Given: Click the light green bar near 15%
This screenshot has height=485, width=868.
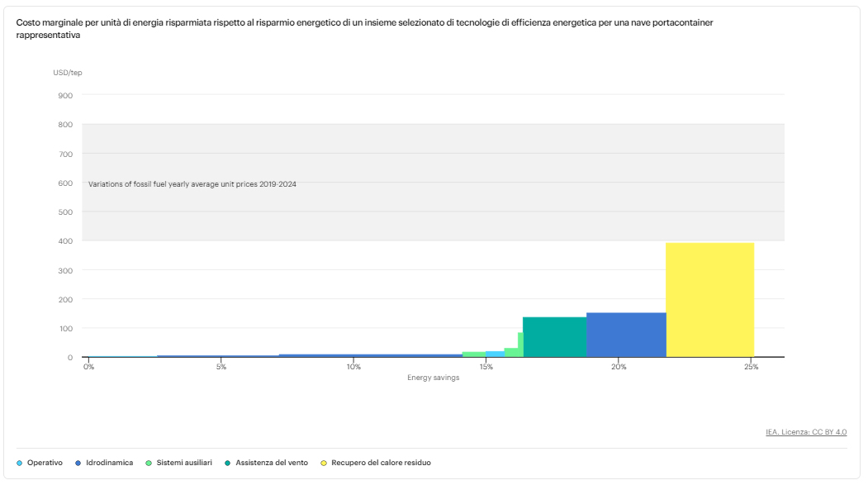Looking at the screenshot, I should (x=474, y=354).
